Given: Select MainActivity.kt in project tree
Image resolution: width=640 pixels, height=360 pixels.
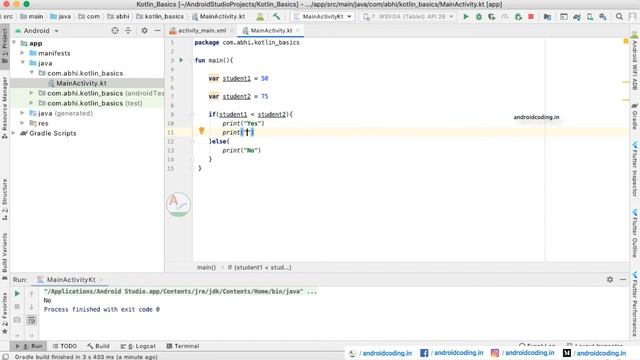Looking at the screenshot, I should pos(81,83).
